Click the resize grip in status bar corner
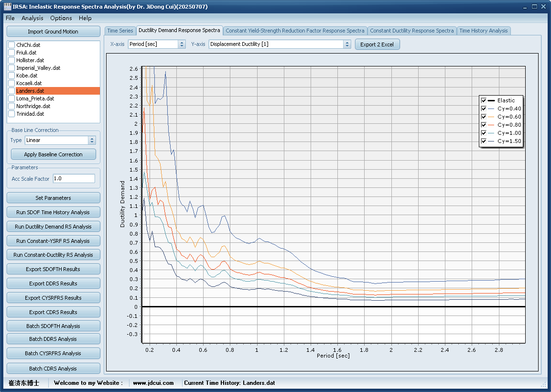 click(x=543, y=384)
